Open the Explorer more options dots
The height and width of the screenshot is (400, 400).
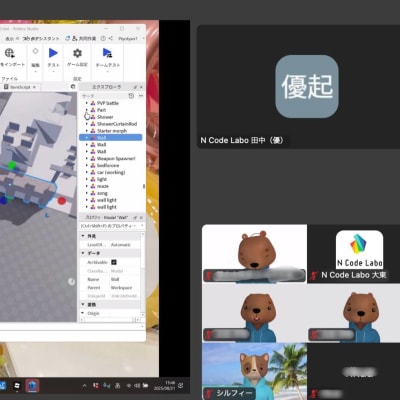coord(141,96)
